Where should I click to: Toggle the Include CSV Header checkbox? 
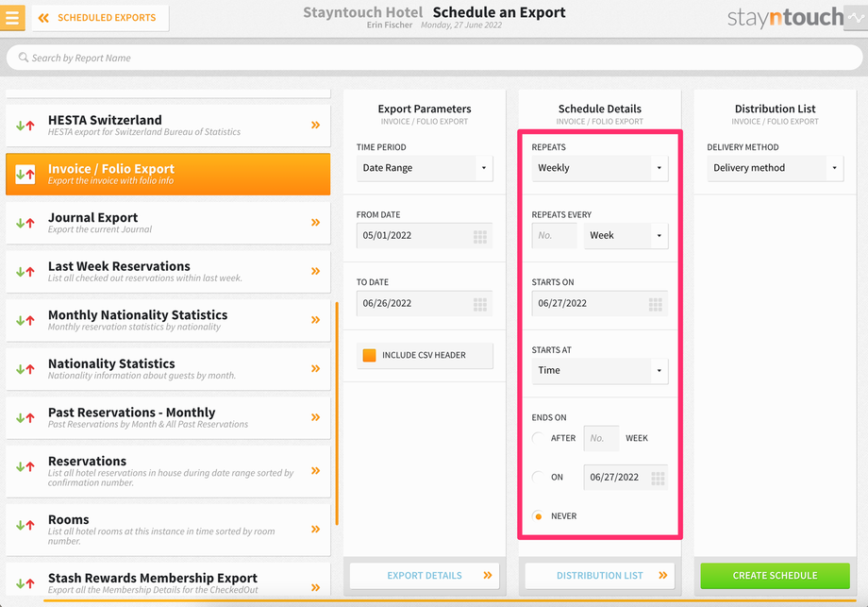pos(369,355)
